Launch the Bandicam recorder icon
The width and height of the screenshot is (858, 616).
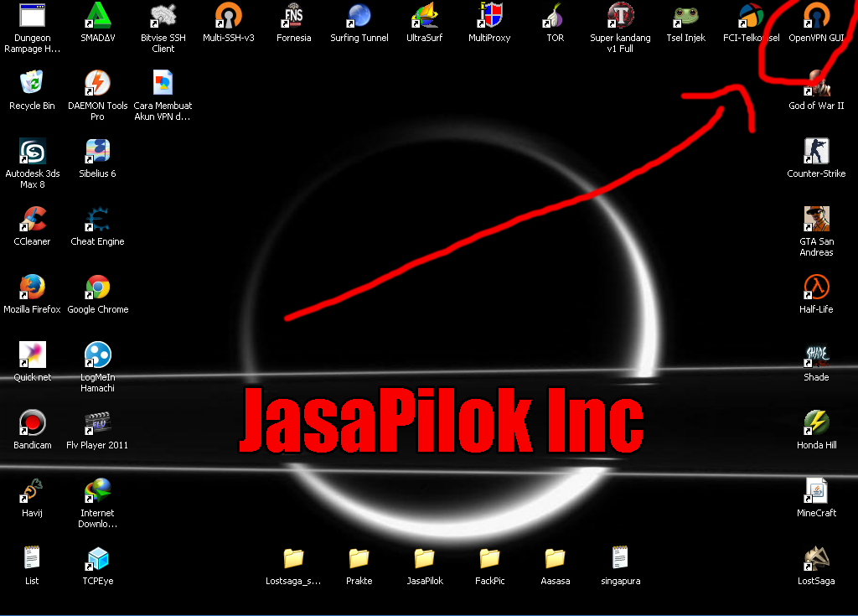33,422
